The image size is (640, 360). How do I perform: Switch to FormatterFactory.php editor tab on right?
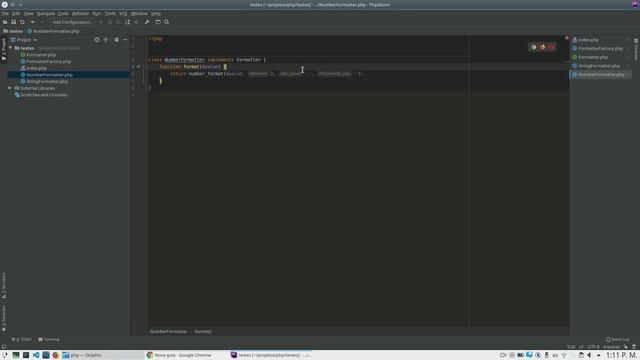coord(600,48)
